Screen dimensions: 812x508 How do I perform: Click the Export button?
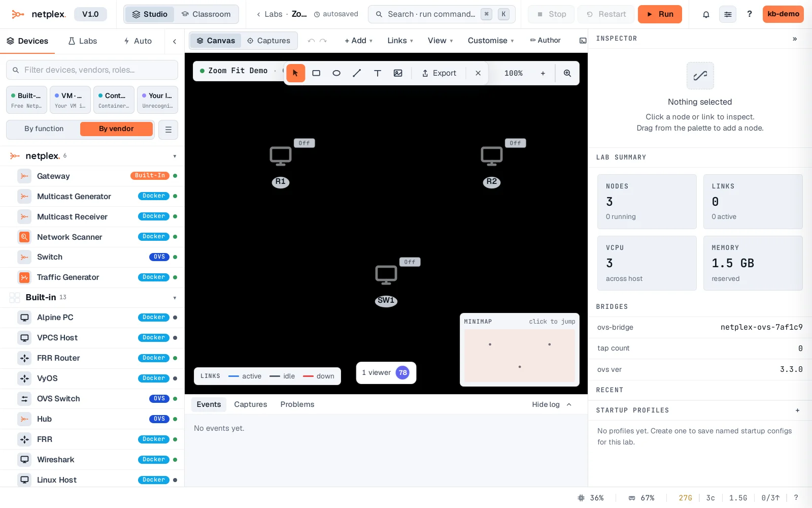pos(439,73)
